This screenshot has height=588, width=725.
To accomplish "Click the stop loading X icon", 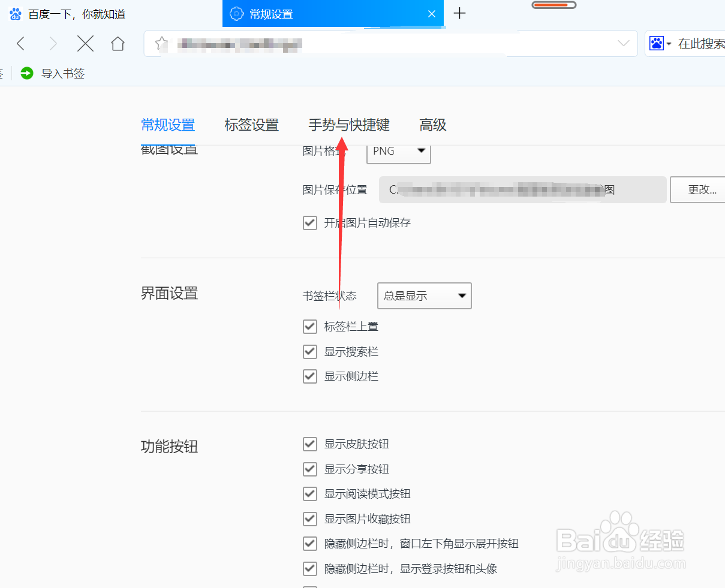I will pyautogui.click(x=85, y=43).
